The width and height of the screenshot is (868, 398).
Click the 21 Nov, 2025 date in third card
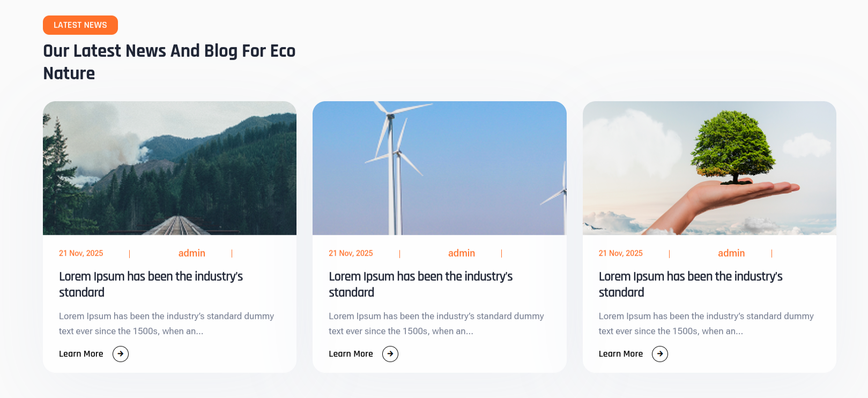(x=621, y=253)
